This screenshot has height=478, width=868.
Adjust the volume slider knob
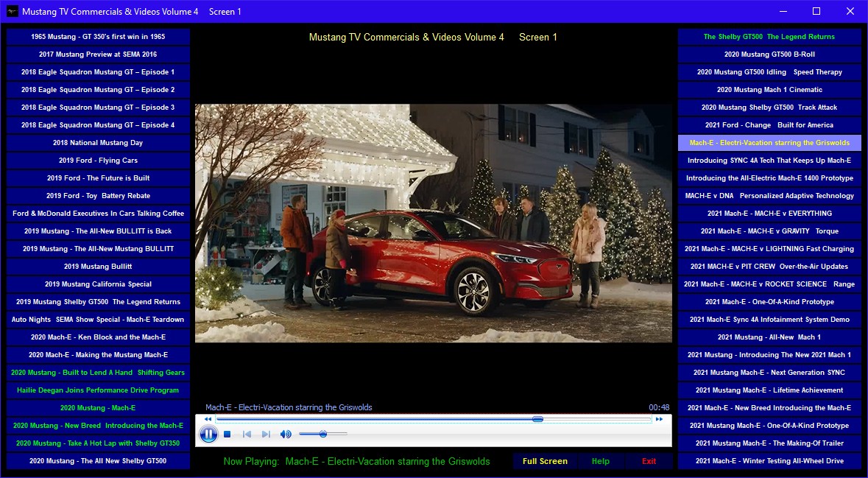point(322,434)
